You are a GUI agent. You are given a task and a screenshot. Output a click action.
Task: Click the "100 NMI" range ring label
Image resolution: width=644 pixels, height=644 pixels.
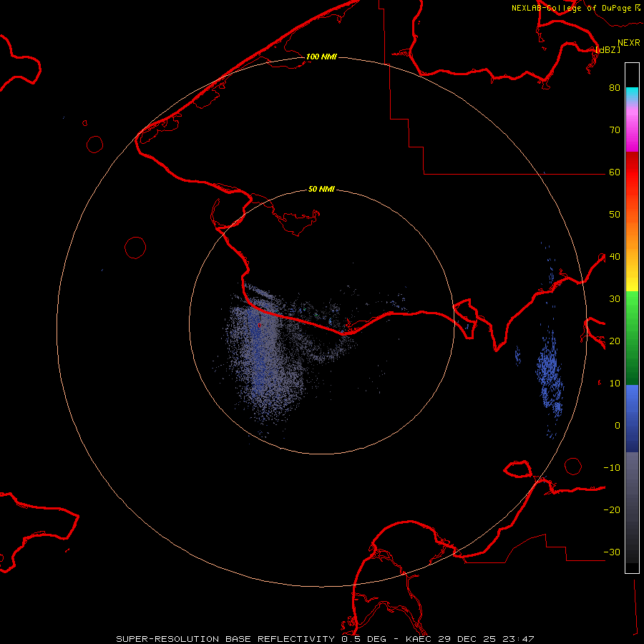321,57
